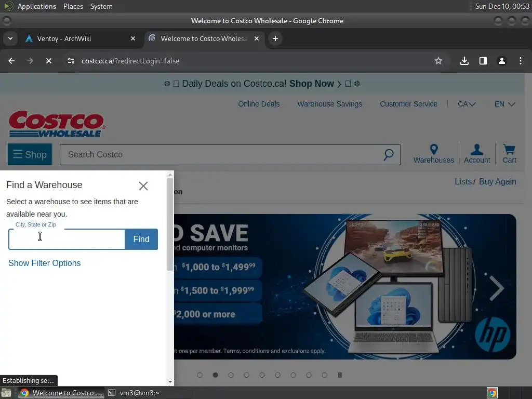
Task: Select the fourth carousel slide dot
Action: [x=246, y=375]
